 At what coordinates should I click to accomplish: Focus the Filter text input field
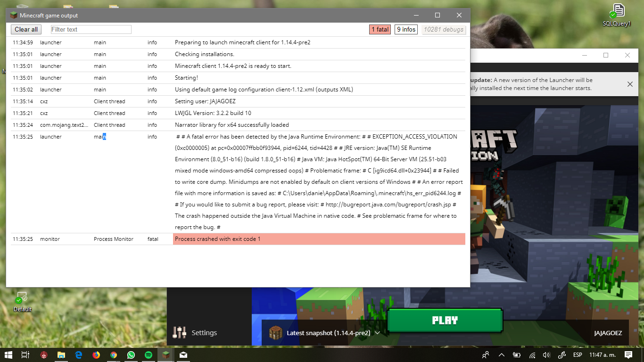point(91,29)
